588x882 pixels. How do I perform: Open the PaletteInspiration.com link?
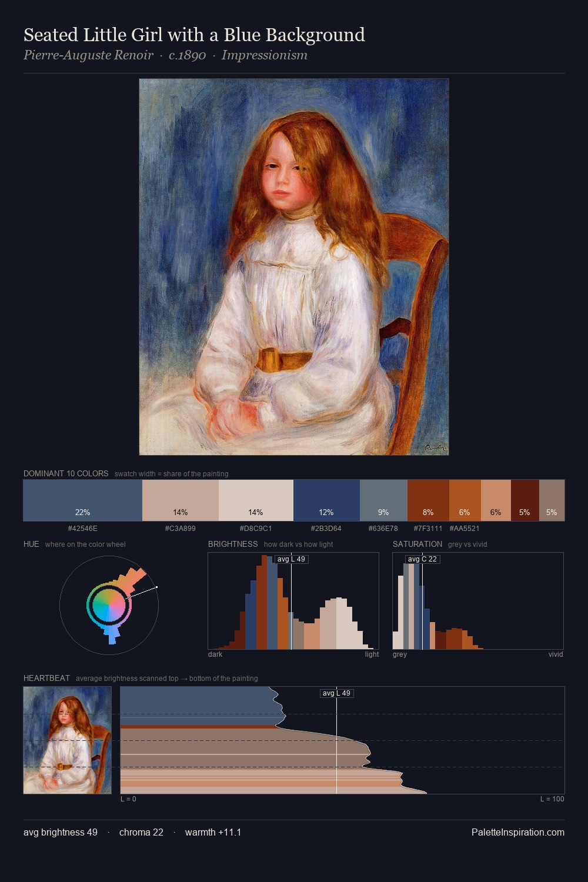(x=518, y=833)
